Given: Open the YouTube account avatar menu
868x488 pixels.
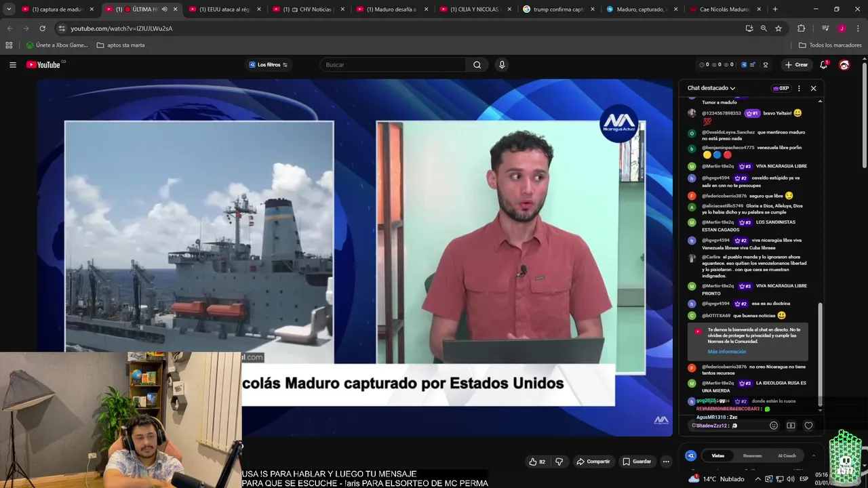Looking at the screenshot, I should pyautogui.click(x=844, y=65).
